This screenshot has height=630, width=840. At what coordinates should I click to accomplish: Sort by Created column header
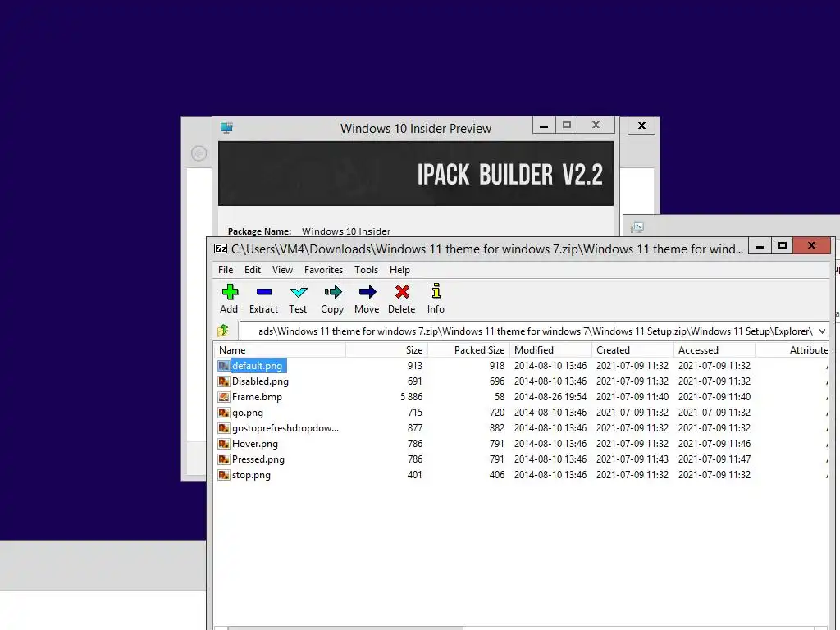pos(632,349)
